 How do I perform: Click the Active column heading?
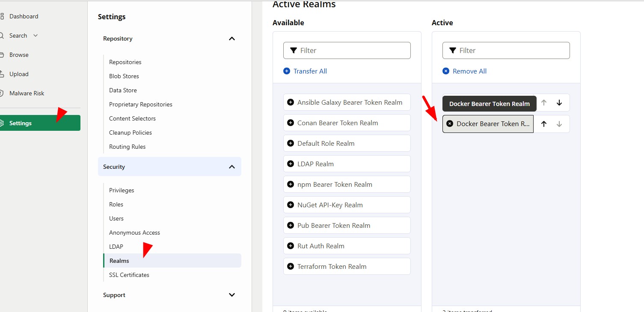442,23
